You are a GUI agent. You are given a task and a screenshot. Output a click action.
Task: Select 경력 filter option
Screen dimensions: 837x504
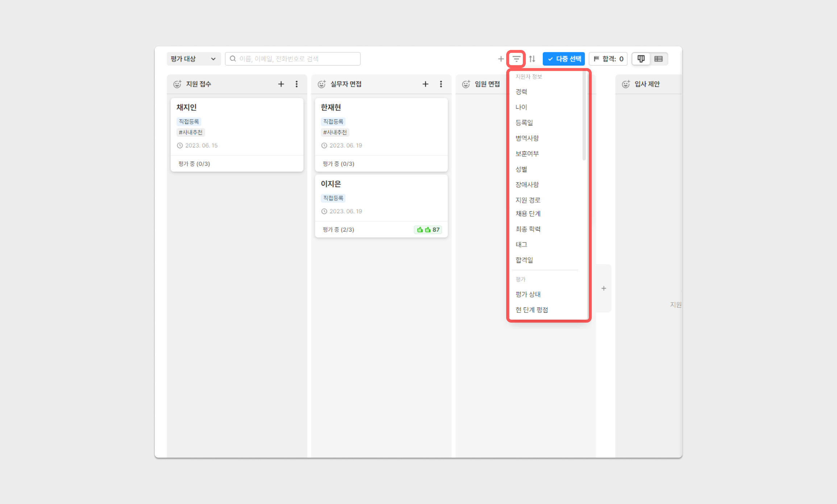pos(521,92)
